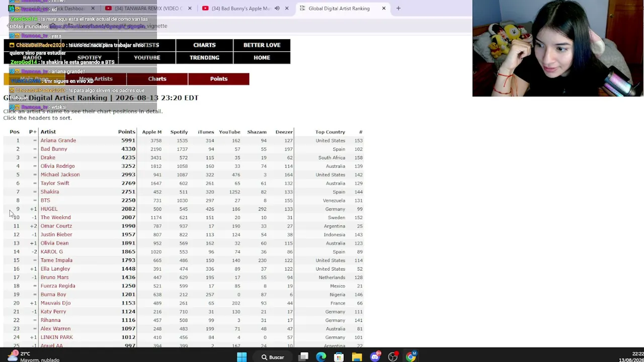Click the Omar Courtz link
This screenshot has width=644, height=362.
click(56, 226)
